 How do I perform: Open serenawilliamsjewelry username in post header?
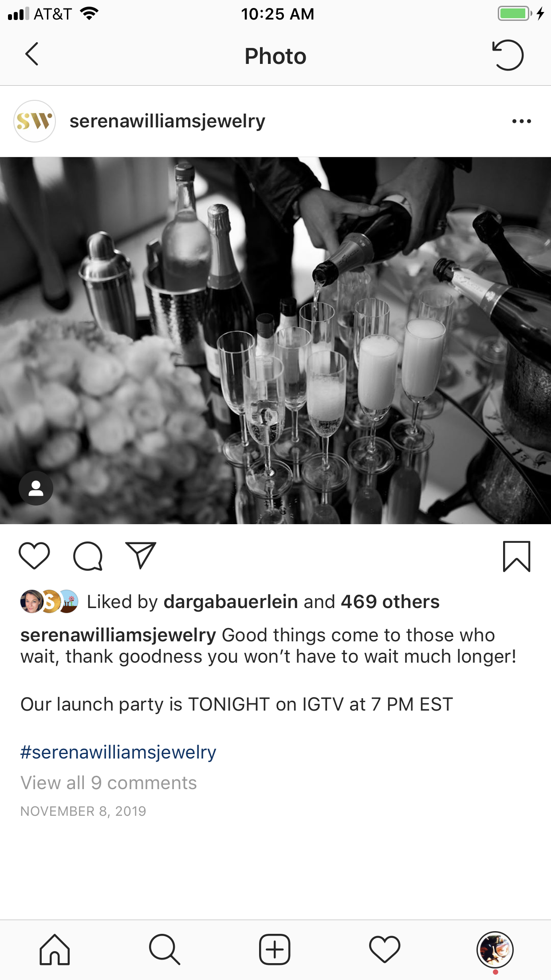(167, 121)
